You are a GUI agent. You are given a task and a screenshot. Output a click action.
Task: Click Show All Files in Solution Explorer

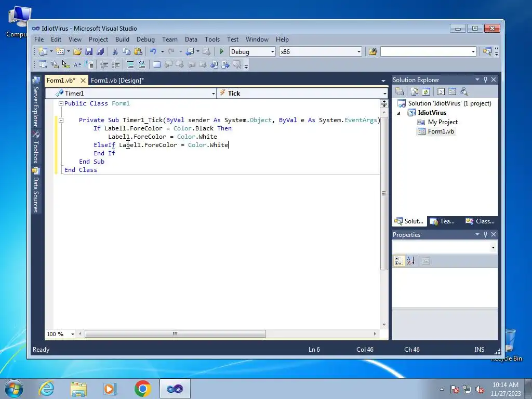414,91
